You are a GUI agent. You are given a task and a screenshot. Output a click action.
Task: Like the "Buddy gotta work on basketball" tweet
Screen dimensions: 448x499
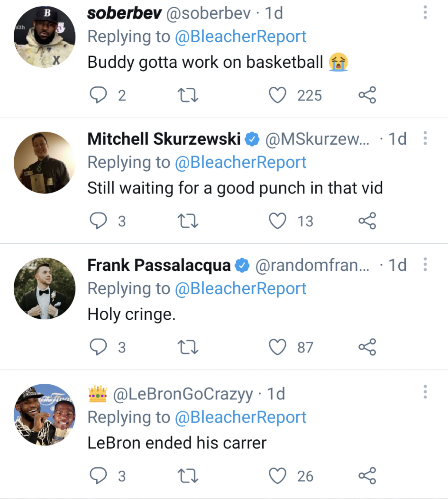tap(277, 95)
